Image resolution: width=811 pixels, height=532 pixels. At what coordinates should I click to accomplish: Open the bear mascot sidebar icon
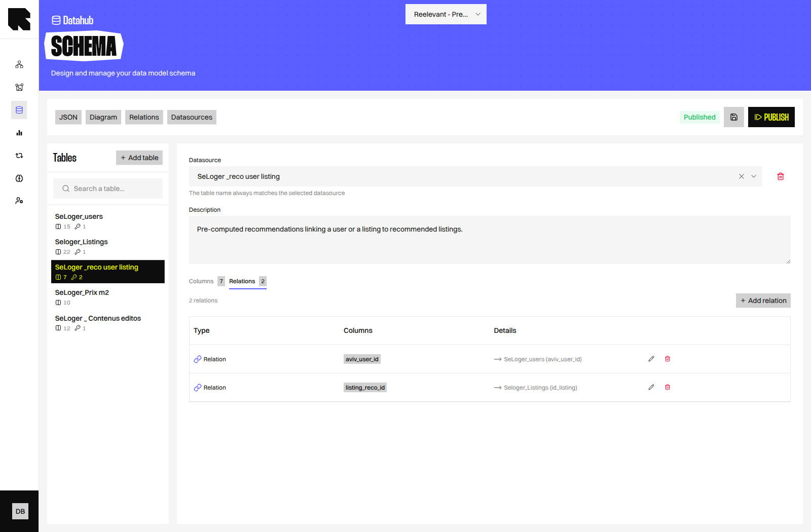pyautogui.click(x=19, y=87)
